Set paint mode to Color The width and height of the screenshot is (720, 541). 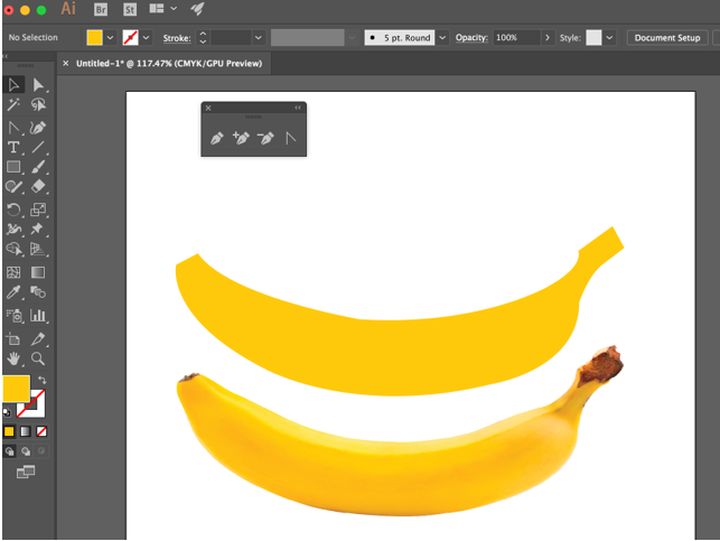point(9,431)
